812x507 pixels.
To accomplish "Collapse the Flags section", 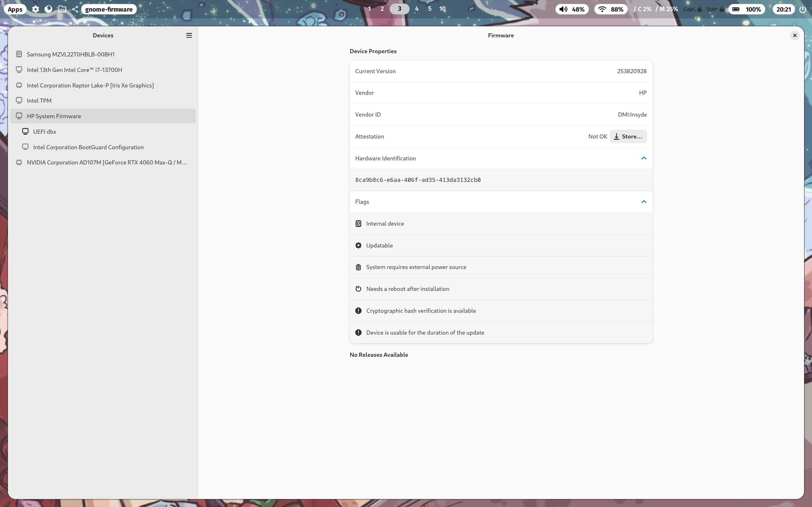I will click(643, 202).
